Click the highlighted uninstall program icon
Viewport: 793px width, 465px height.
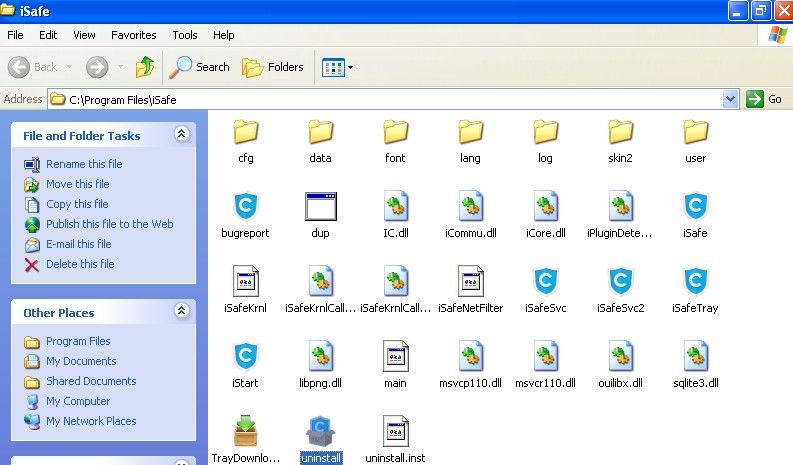coord(321,431)
